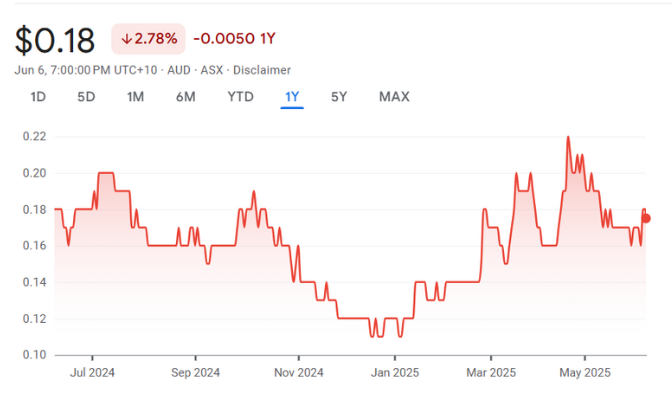The width and height of the screenshot is (672, 400).
Task: Choose the 6M time range
Action: tap(185, 97)
